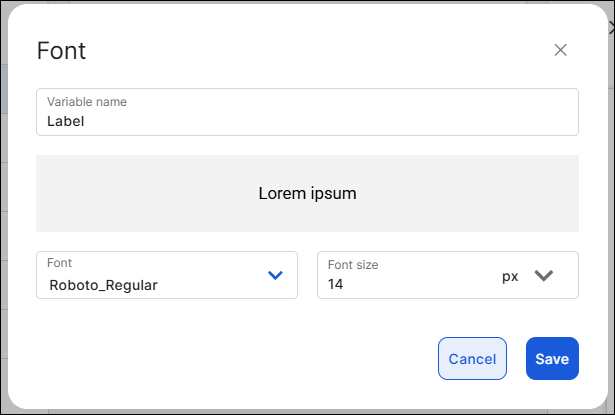Select the Roboto_Regular font value
615x415 pixels.
103,285
